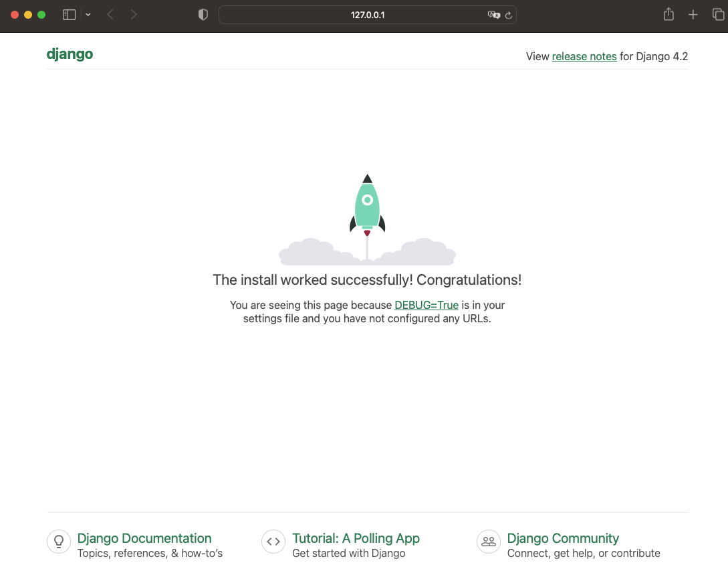This screenshot has width=728, height=573.
Task: Open the privacy report shield icon
Action: pyautogui.click(x=203, y=15)
